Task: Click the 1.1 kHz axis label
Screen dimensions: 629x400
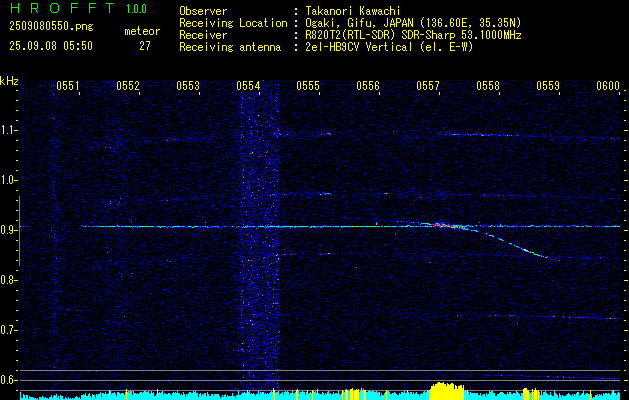Action: click(x=8, y=130)
